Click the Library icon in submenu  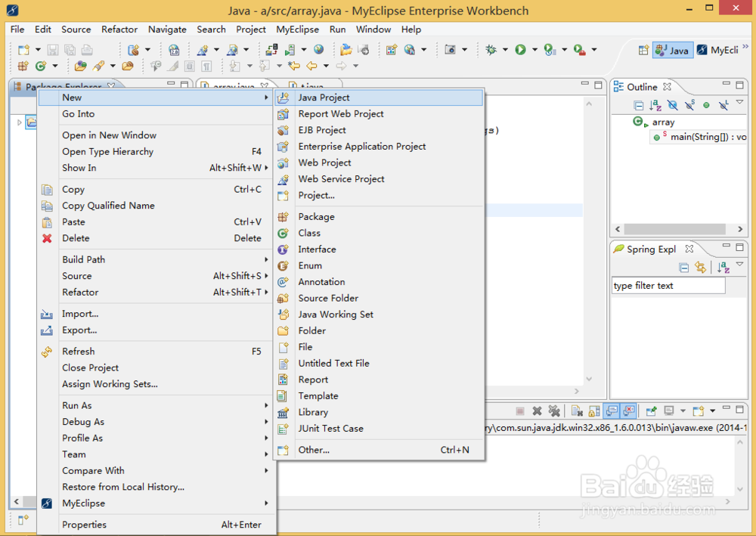tap(283, 413)
